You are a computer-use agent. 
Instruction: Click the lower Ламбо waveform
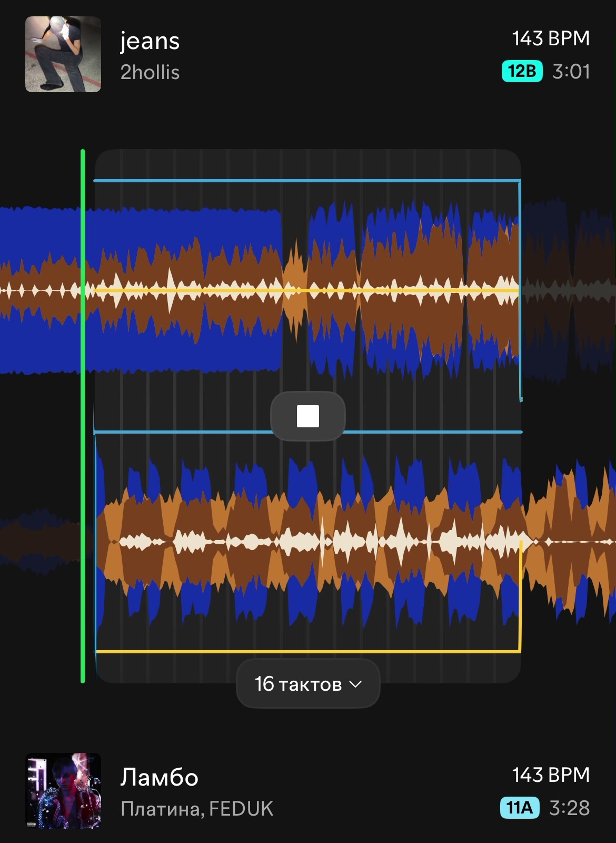click(x=308, y=541)
